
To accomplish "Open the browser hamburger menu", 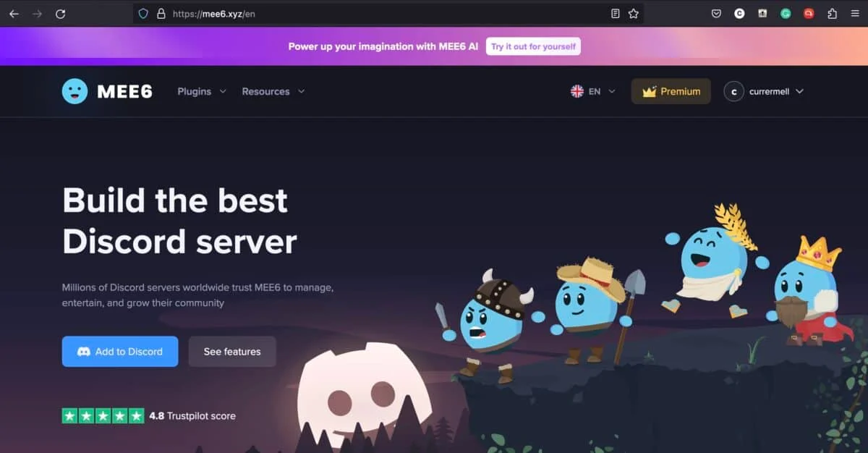I will (x=855, y=13).
